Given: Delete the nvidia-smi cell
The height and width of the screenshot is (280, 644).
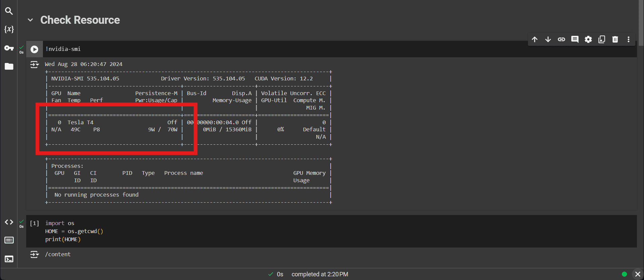Looking at the screenshot, I should click(615, 40).
